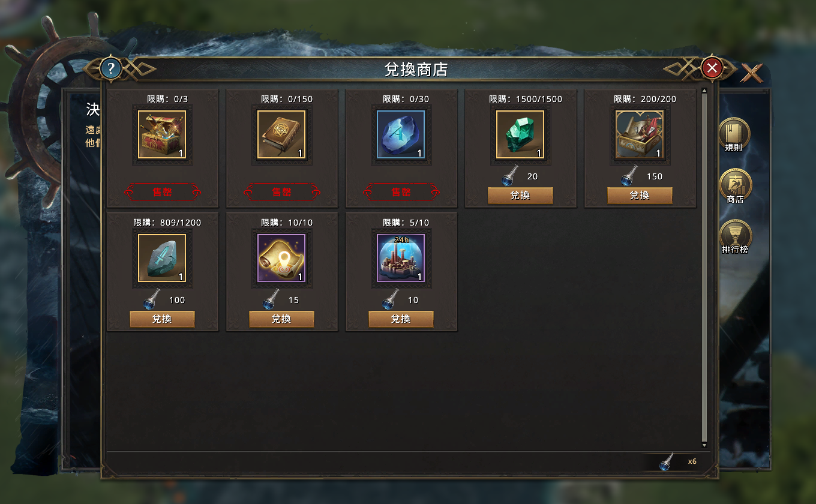Open the help question mark icon
Screen dimensions: 816x504
pyautogui.click(x=110, y=68)
